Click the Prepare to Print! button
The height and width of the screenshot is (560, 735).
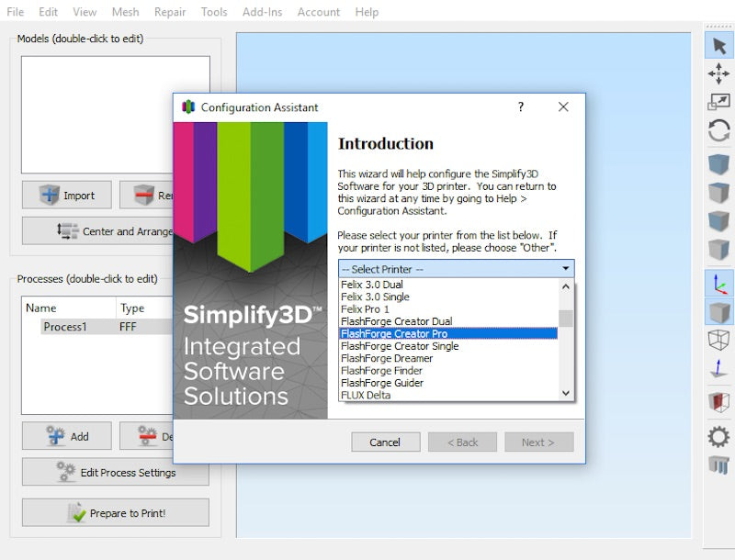(116, 513)
